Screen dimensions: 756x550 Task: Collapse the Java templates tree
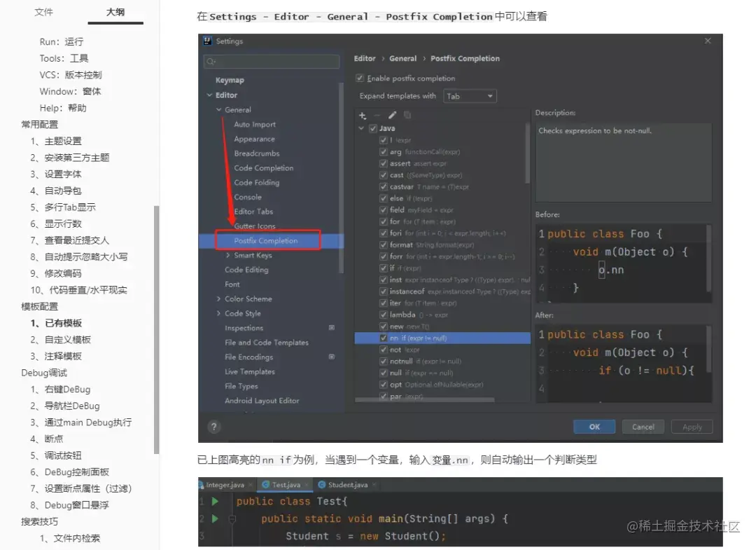(360, 128)
